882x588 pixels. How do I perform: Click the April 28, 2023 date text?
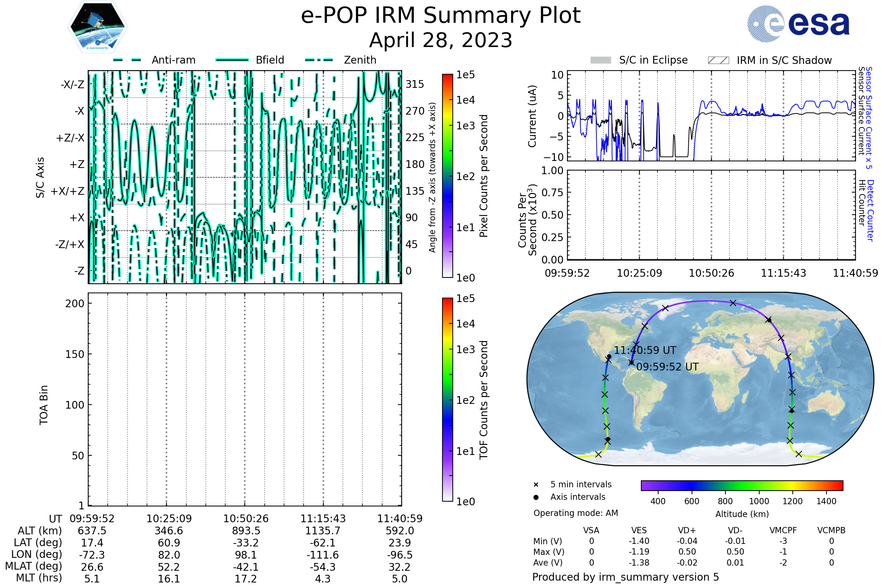click(441, 40)
